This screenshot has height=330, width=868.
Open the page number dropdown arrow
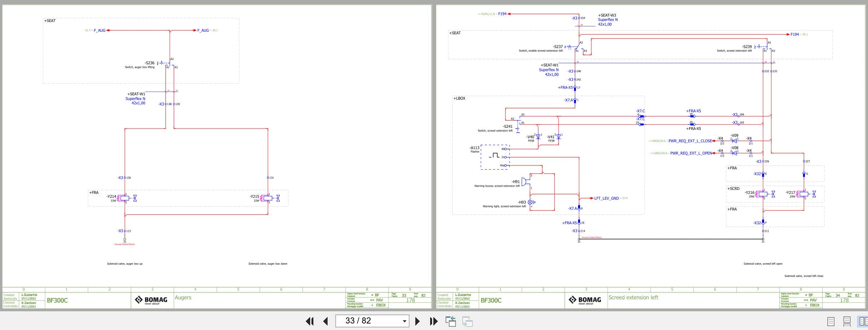tap(404, 321)
